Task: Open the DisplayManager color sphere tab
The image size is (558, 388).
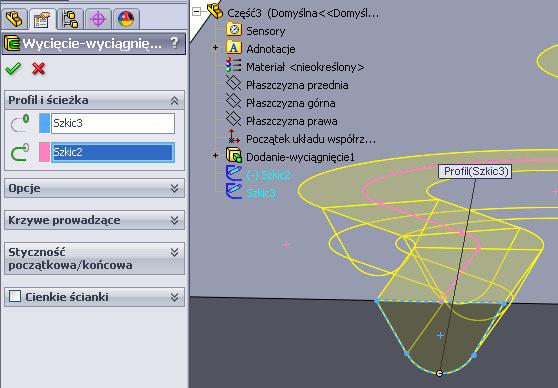Action: pyautogui.click(x=126, y=19)
